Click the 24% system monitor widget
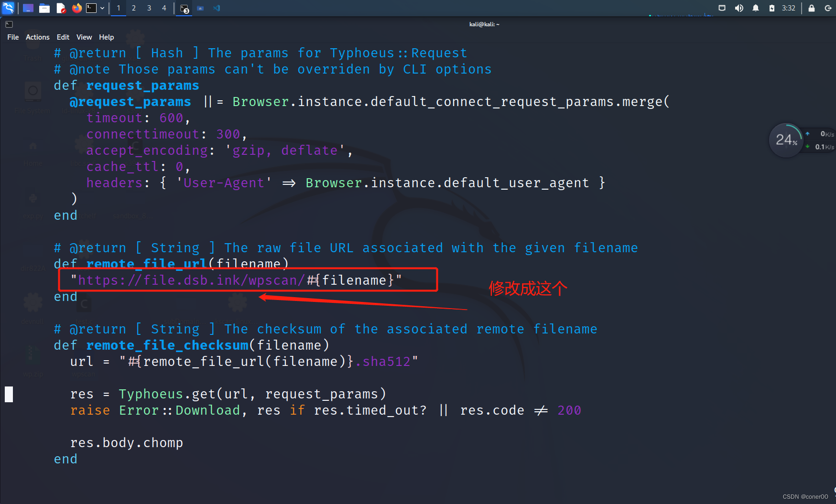This screenshot has height=504, width=836. click(786, 140)
